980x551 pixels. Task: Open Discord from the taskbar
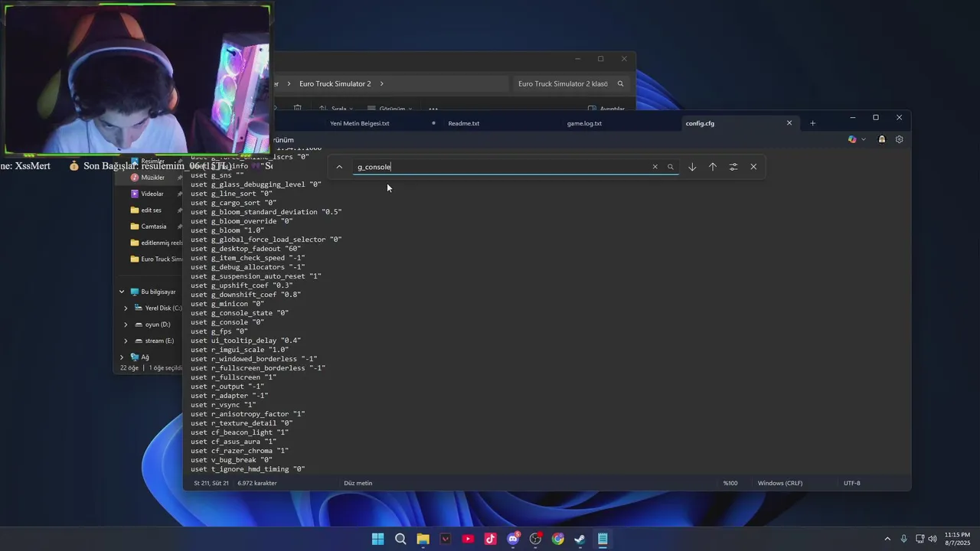pyautogui.click(x=513, y=539)
